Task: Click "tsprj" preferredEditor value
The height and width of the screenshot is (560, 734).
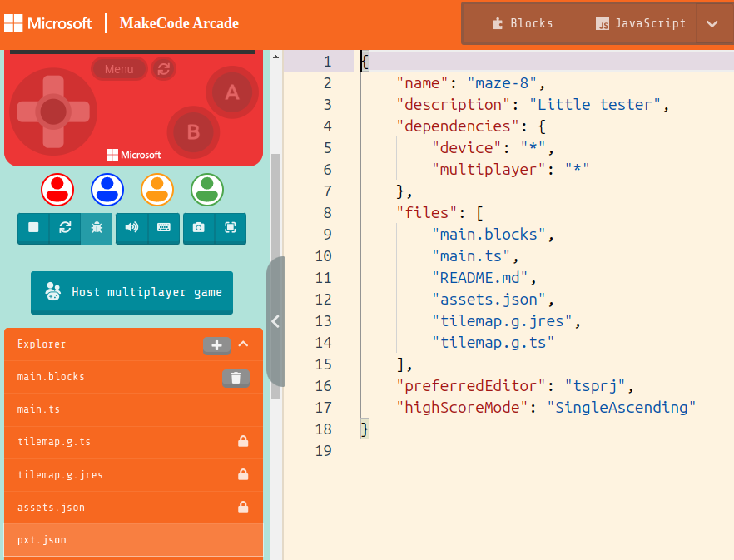Action: click(x=594, y=386)
